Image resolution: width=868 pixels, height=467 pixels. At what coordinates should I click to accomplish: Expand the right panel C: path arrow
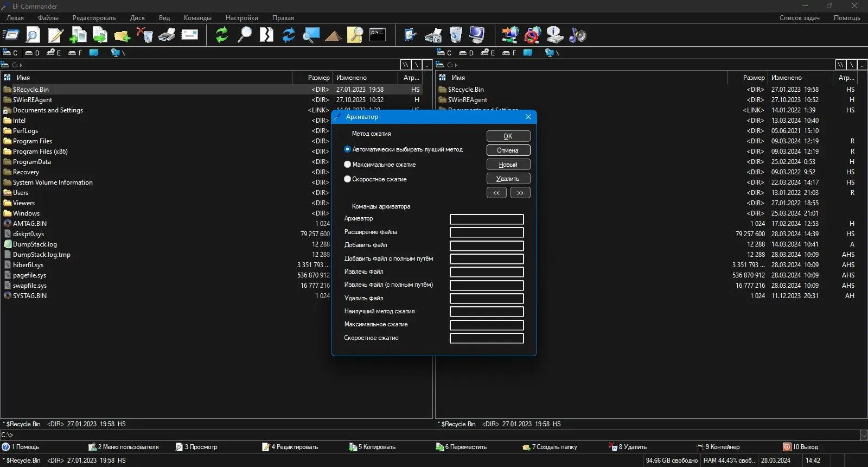point(456,65)
